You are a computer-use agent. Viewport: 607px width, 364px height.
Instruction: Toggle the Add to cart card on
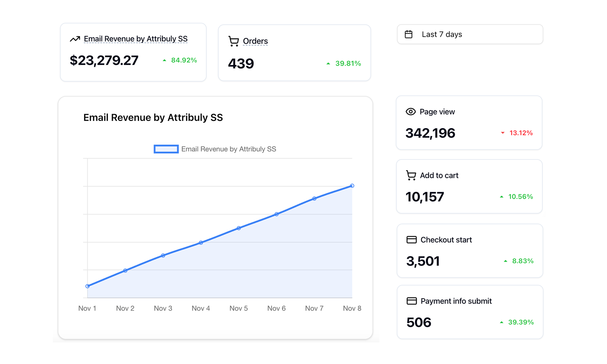(469, 187)
